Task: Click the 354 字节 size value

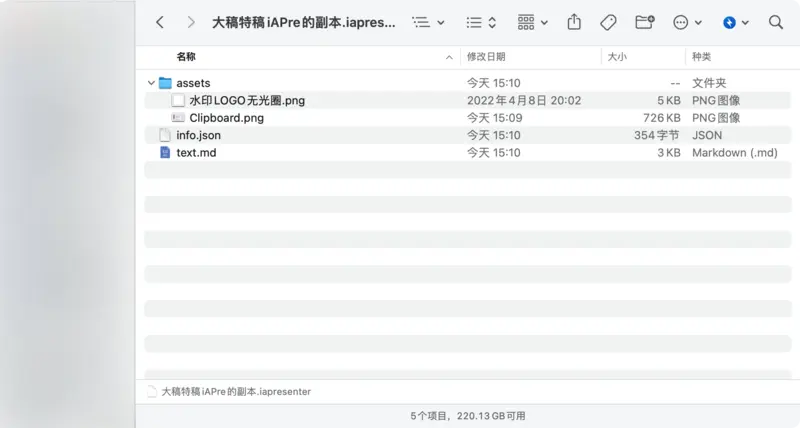Action: click(x=657, y=135)
